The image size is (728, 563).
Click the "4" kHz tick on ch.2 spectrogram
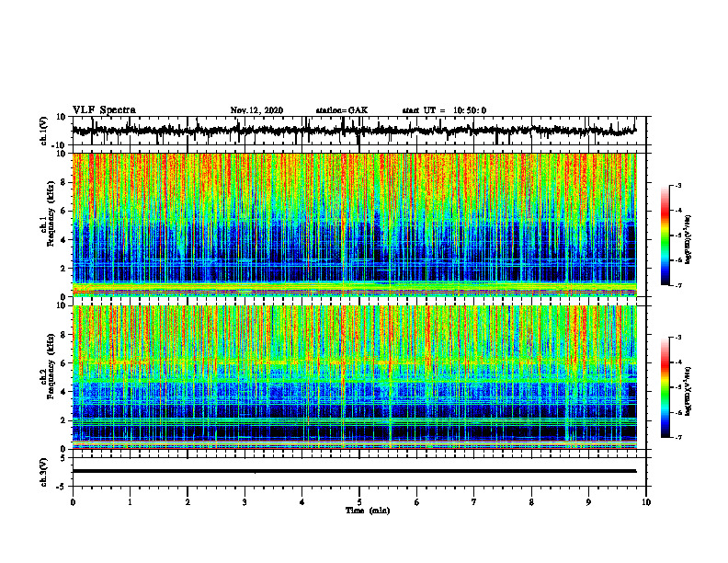63,392
